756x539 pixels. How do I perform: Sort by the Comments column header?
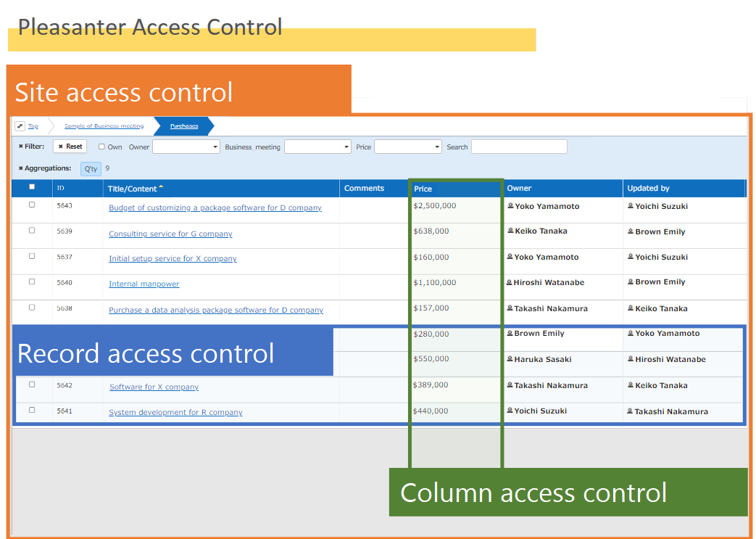(x=364, y=188)
